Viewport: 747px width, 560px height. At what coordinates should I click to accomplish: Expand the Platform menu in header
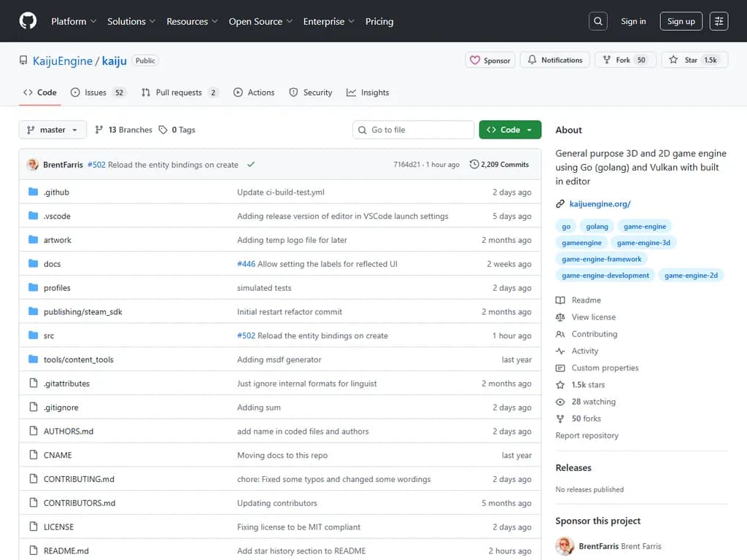tap(73, 21)
